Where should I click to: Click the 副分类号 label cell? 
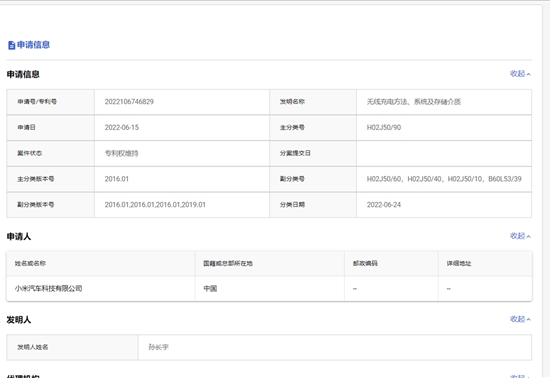coord(313,179)
